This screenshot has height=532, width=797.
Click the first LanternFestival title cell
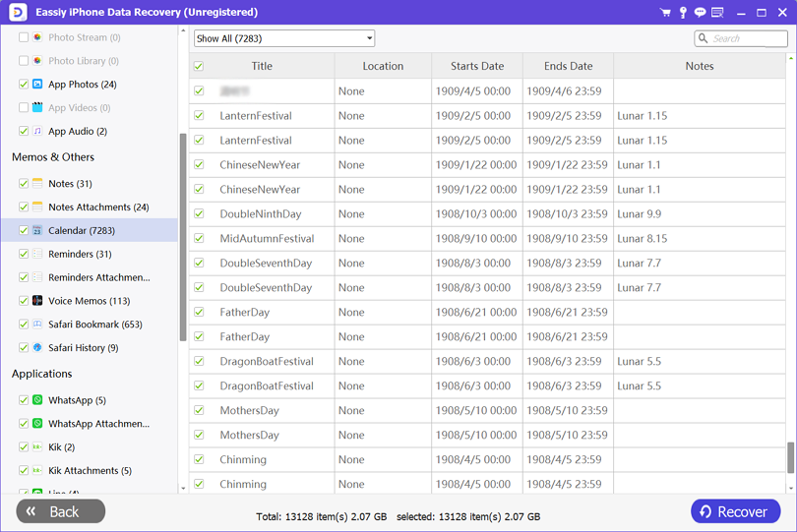pyautogui.click(x=256, y=116)
